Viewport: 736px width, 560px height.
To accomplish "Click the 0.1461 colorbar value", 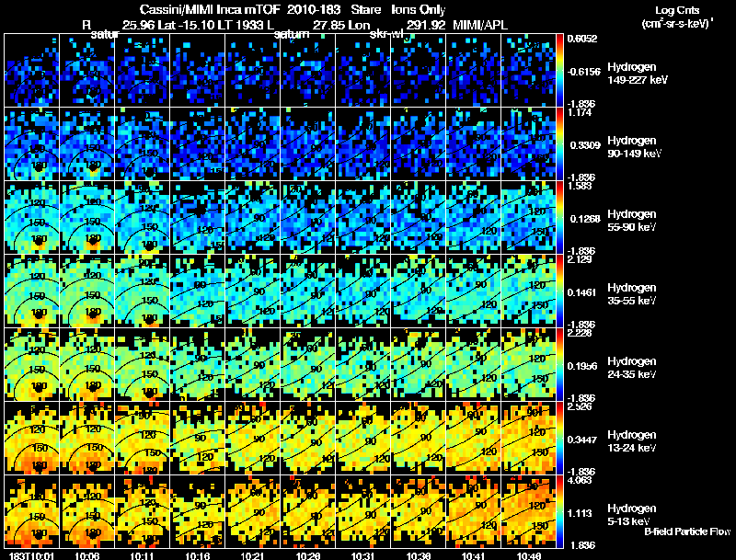I will tap(582, 292).
